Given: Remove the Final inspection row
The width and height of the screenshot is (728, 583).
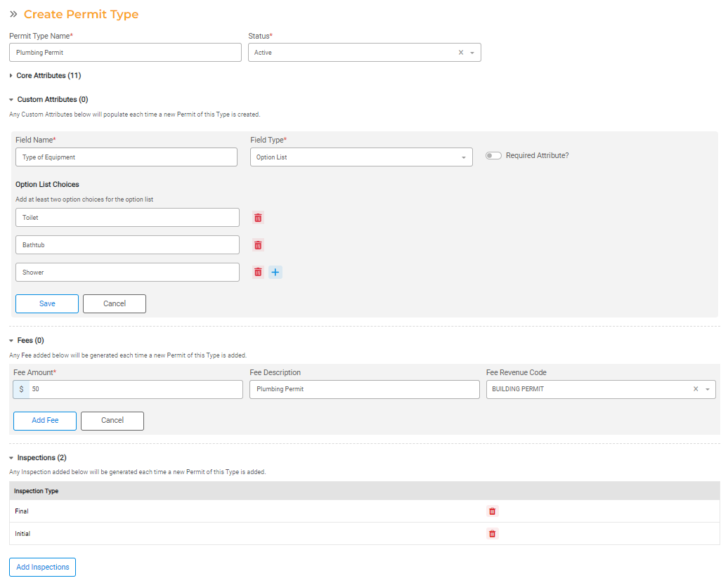Looking at the screenshot, I should pyautogui.click(x=492, y=511).
